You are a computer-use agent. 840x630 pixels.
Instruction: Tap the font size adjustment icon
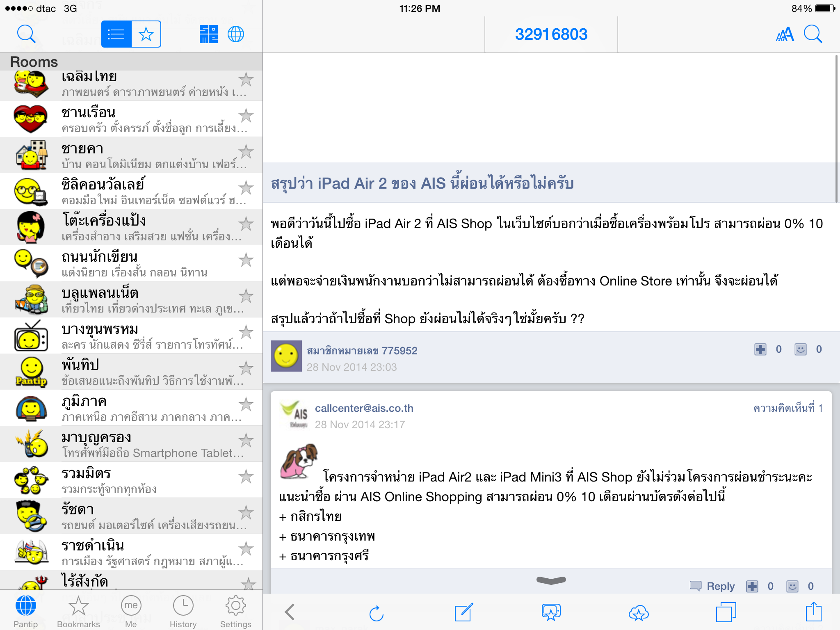pos(785,34)
